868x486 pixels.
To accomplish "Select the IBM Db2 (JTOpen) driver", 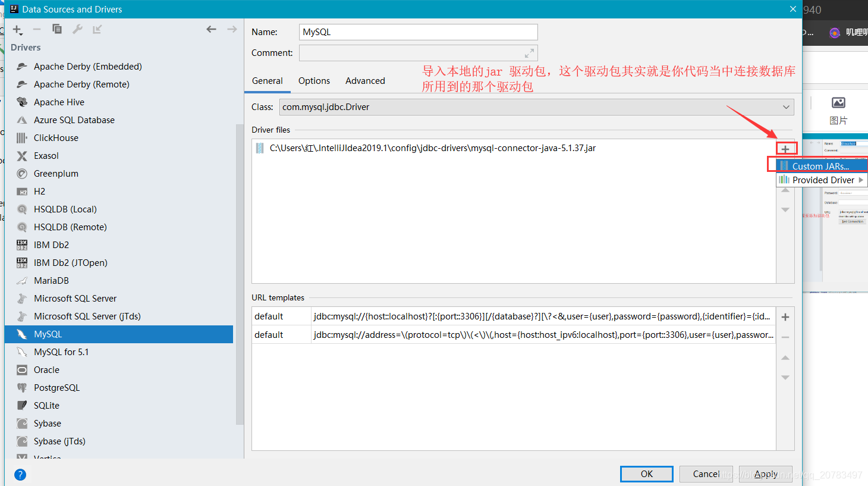I will pos(119,263).
